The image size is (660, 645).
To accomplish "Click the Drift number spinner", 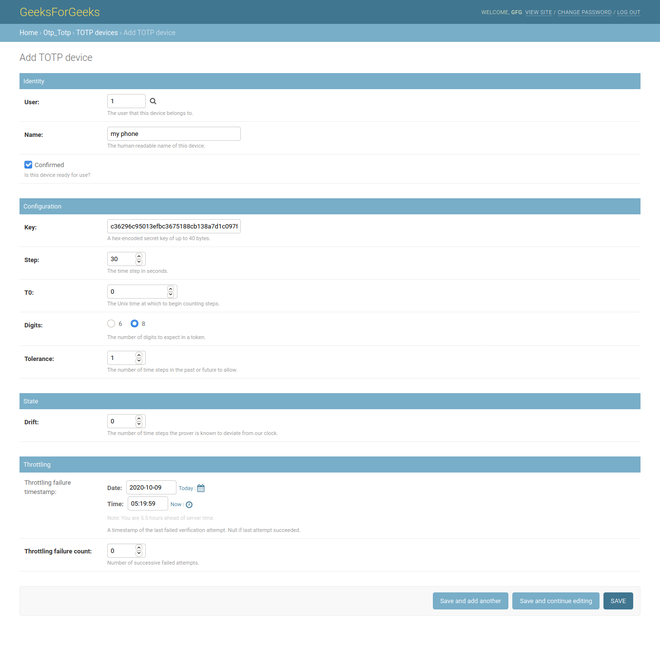I will [x=141, y=422].
